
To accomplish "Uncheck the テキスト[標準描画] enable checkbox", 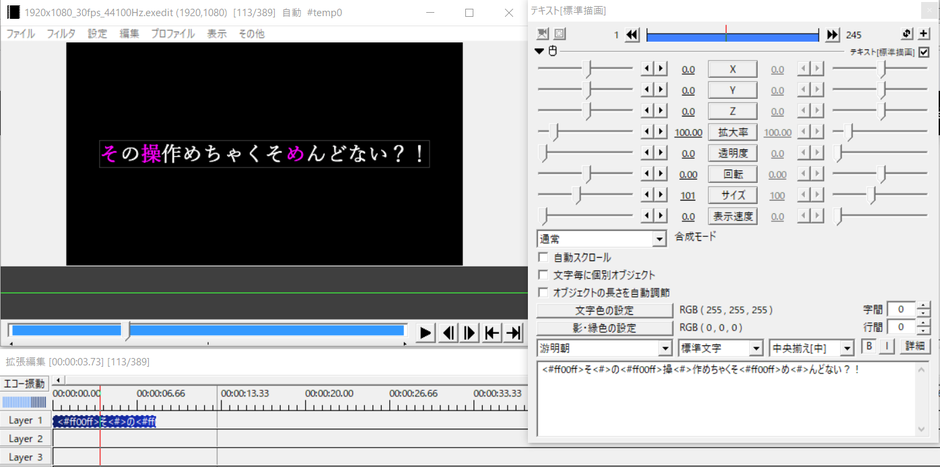I will [x=924, y=52].
